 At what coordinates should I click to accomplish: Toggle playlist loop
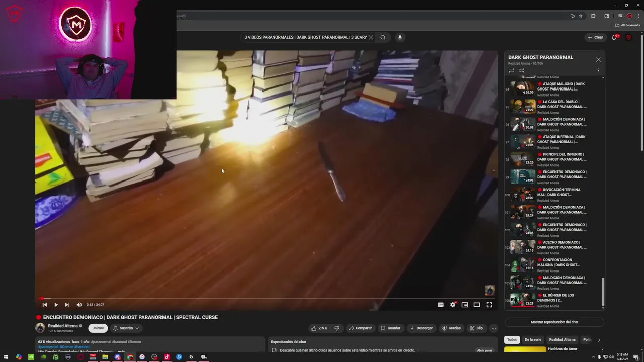click(x=511, y=71)
